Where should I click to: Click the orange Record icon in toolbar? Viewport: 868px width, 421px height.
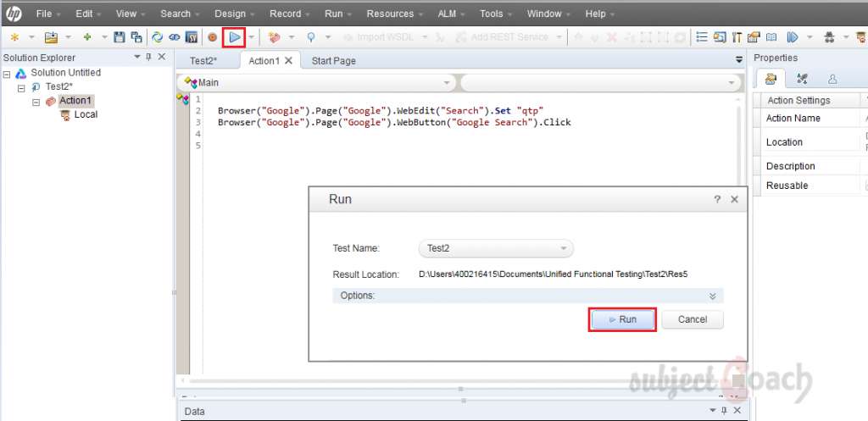[x=212, y=37]
